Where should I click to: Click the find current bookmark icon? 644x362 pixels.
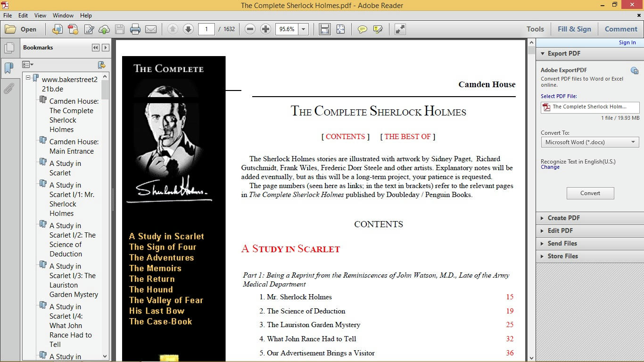[x=101, y=65]
